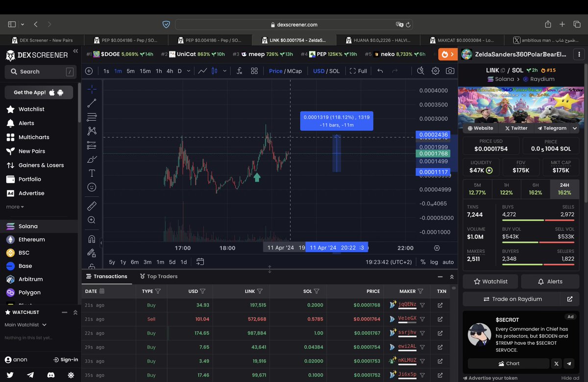This screenshot has width=588, height=382.
Task: Open external link icon next to Trade on Raydium
Action: point(570,299)
